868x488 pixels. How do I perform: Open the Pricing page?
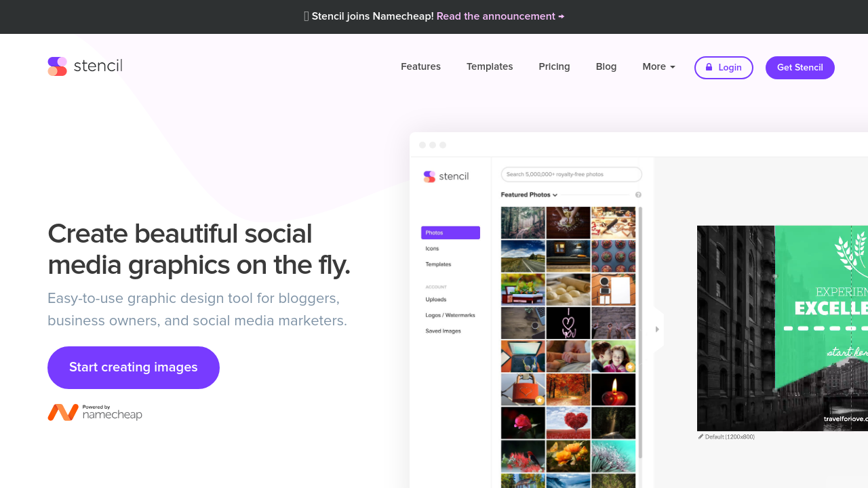[554, 66]
